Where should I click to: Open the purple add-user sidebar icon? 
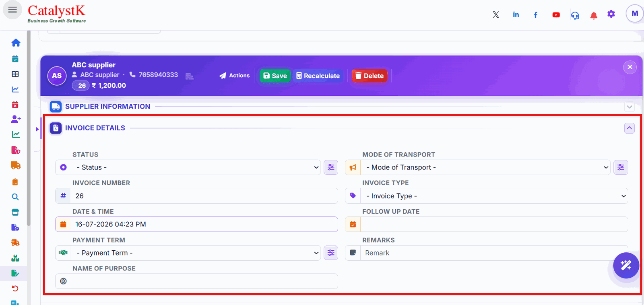[16, 119]
